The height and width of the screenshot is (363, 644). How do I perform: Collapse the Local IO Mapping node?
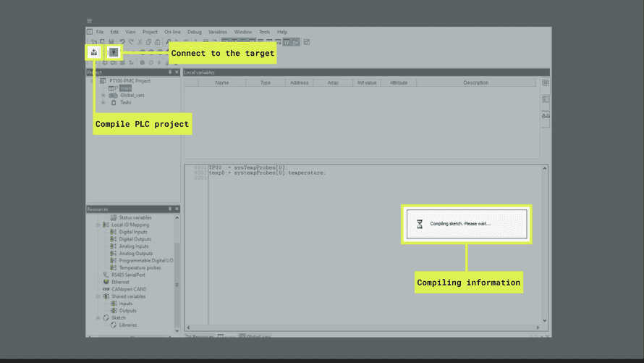pos(98,225)
